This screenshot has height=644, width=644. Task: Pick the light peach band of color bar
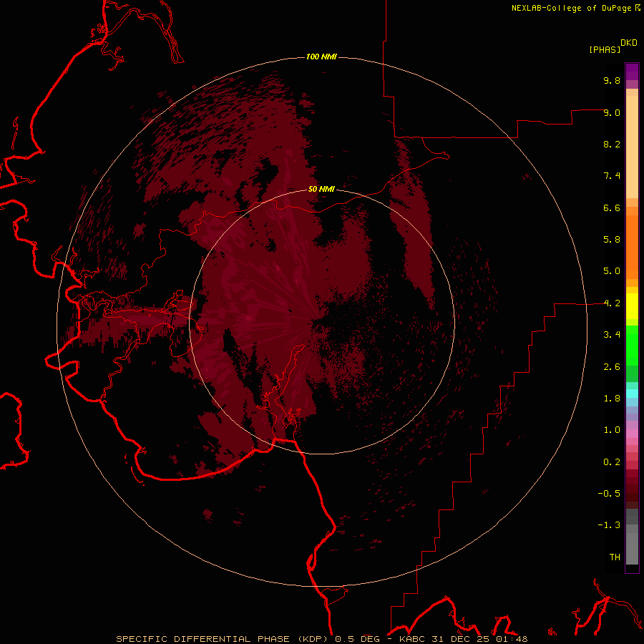tap(632, 147)
